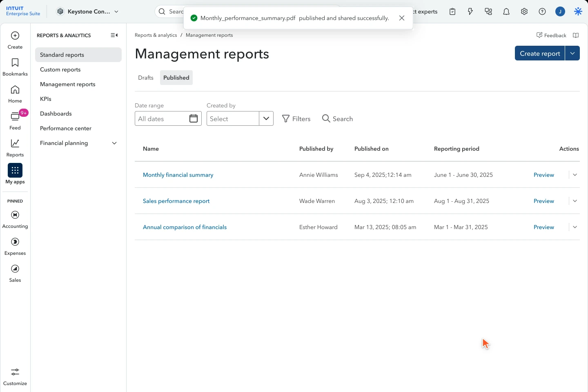Screen dimensions: 588x392
Task: Click the help question mark icon
Action: (542, 12)
